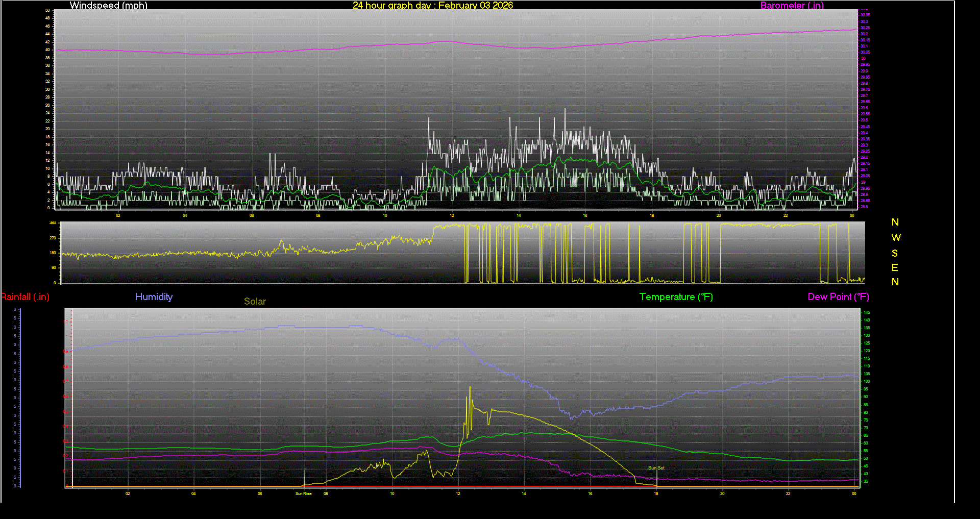Click the N wind direction marker

[x=895, y=222]
